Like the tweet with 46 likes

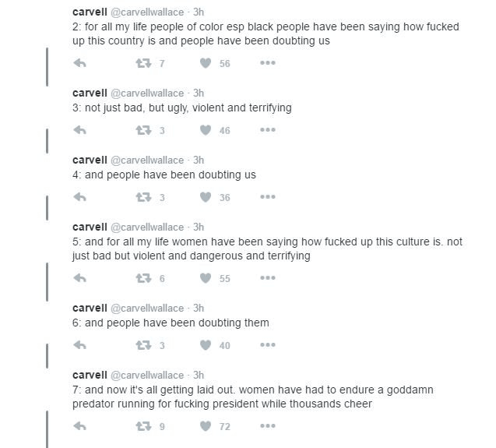coord(206,130)
